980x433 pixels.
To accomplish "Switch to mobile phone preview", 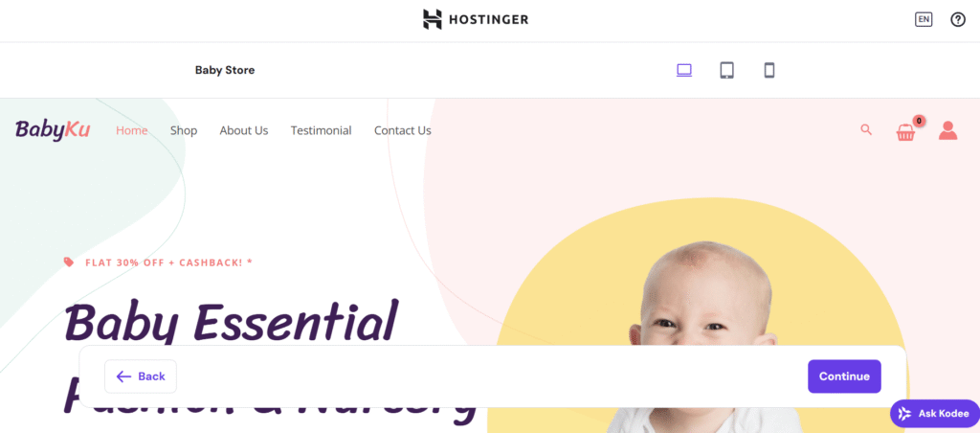I will pyautogui.click(x=769, y=70).
